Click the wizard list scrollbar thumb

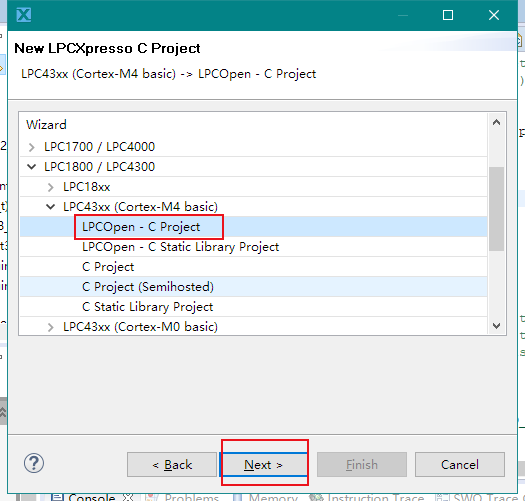pos(497,209)
